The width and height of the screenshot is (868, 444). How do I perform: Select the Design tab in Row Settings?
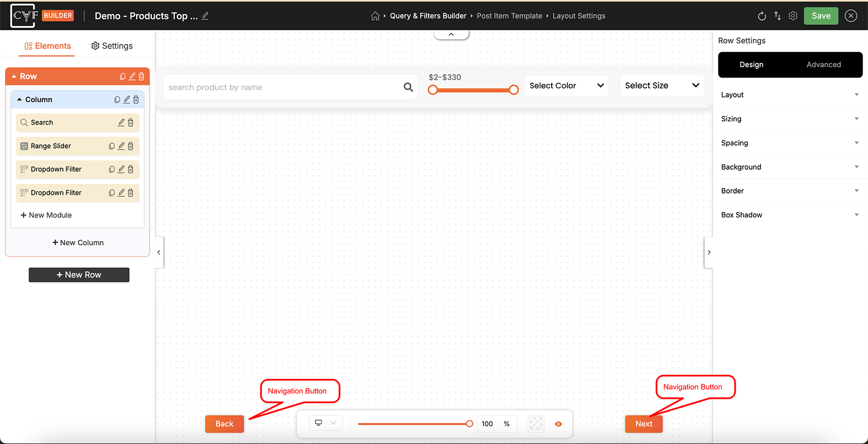click(x=751, y=65)
